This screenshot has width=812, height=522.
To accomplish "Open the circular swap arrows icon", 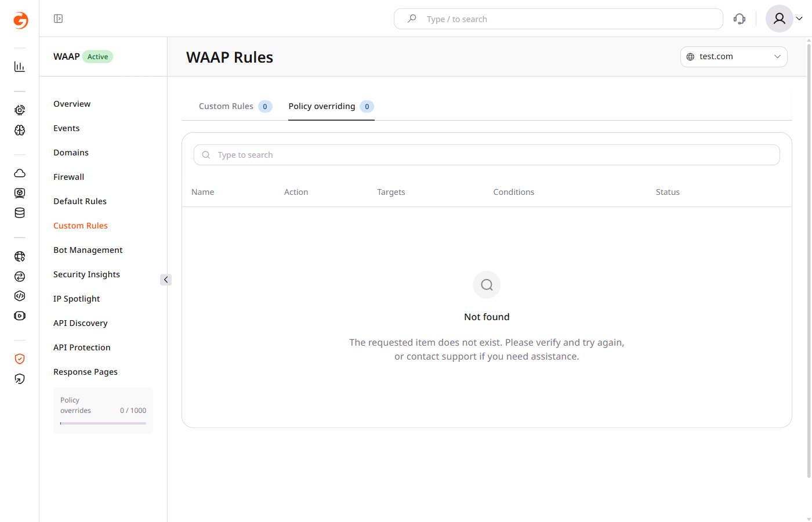I will click(x=20, y=277).
